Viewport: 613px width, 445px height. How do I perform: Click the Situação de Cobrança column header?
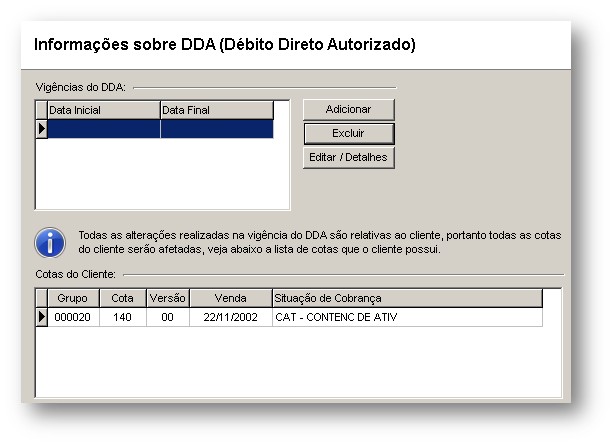tap(407, 298)
